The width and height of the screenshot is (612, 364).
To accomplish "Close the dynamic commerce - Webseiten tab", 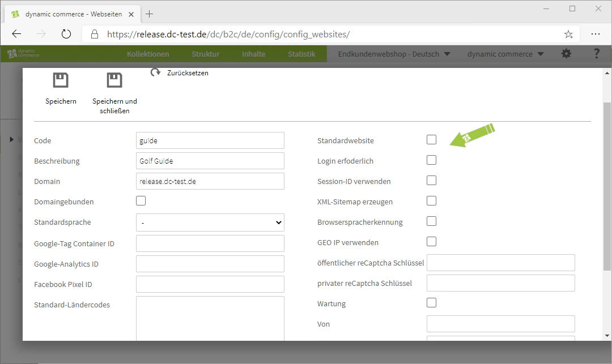I will tap(131, 14).
